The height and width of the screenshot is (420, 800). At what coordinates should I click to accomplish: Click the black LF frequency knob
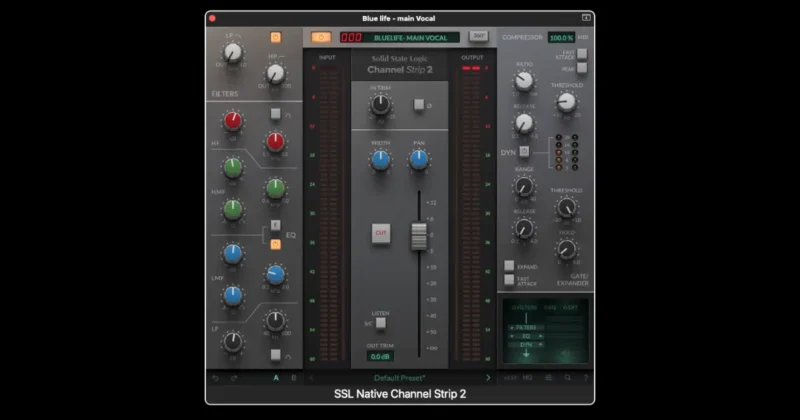pos(276,320)
